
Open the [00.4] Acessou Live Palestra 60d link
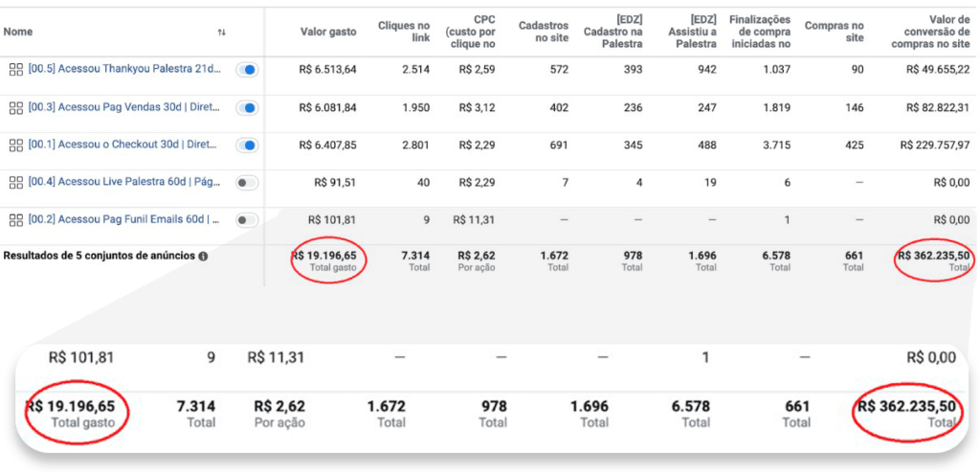coord(124,182)
